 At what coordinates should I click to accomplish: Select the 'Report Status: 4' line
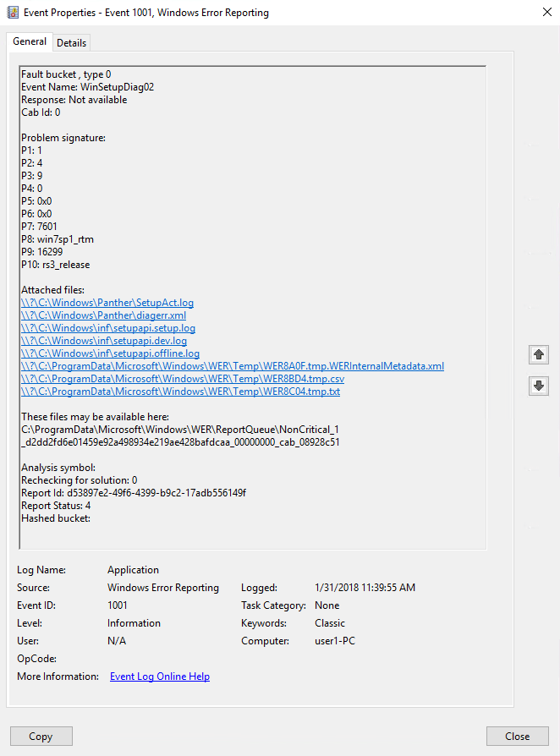tap(56, 506)
